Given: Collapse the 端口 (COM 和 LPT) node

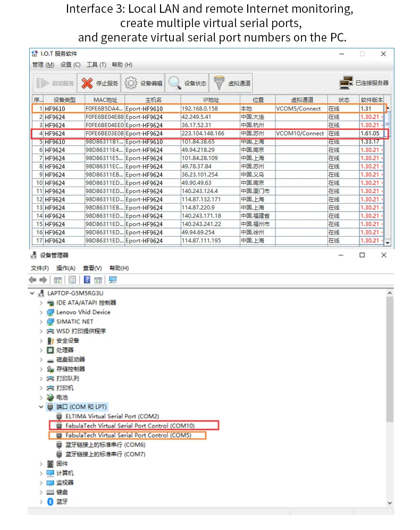Looking at the screenshot, I should tap(41, 407).
